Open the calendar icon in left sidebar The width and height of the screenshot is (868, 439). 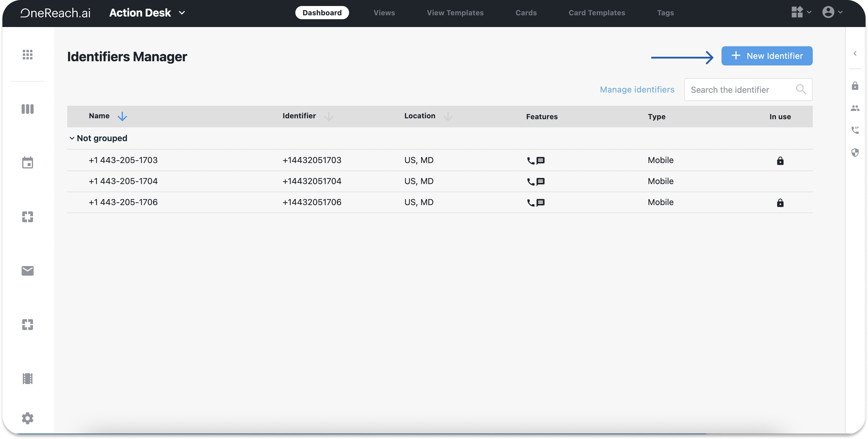[28, 162]
